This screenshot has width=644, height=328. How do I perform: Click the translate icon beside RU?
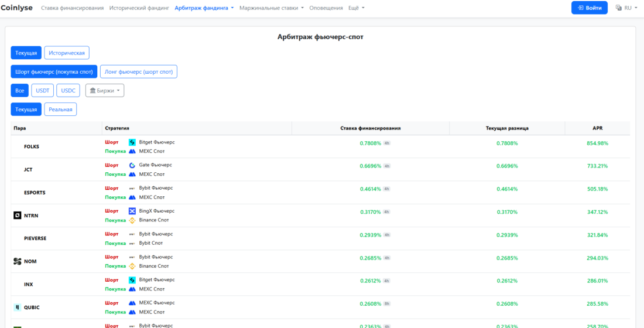[x=619, y=8]
